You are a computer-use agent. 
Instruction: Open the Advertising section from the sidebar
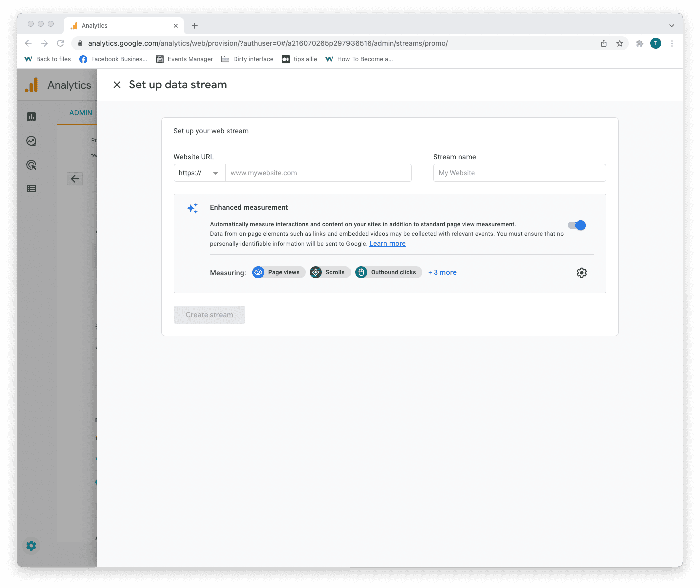(31, 165)
